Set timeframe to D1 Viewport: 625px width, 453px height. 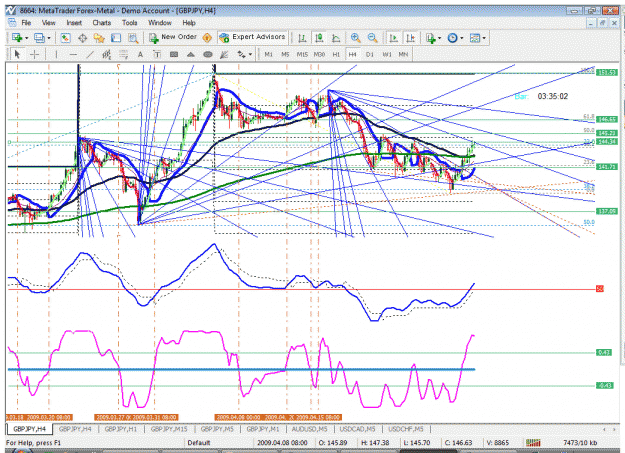370,55
